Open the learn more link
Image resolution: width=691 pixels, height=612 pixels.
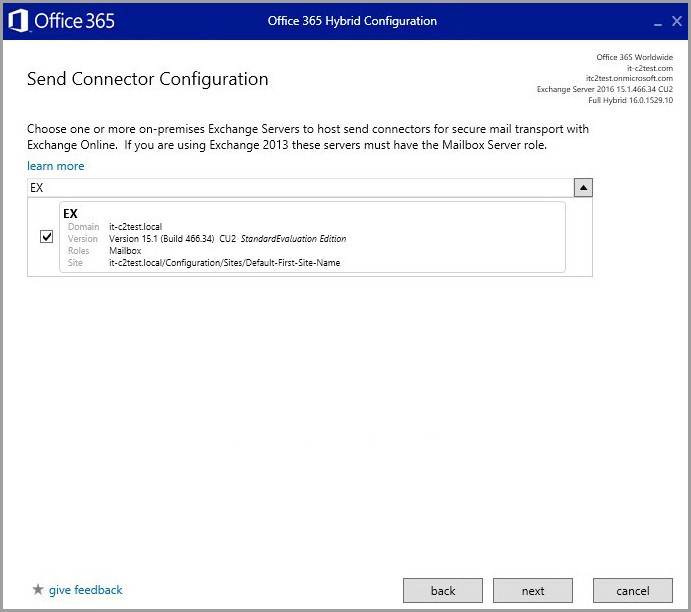point(56,166)
